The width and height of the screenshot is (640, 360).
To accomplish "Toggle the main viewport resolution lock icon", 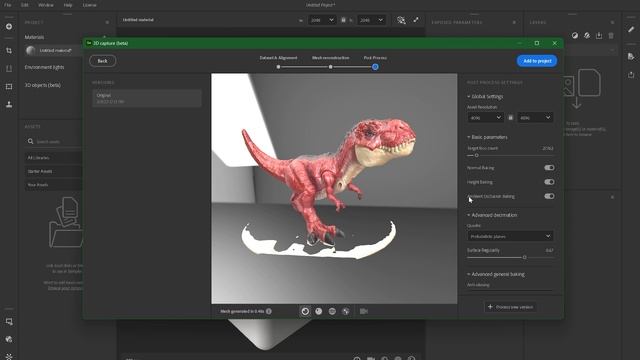I will [343, 20].
